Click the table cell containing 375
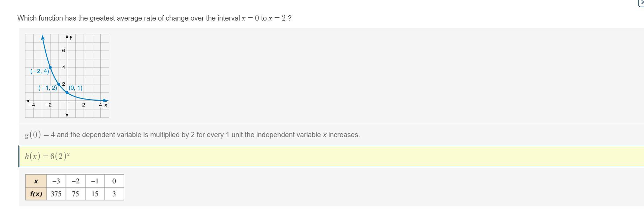 (x=56, y=194)
